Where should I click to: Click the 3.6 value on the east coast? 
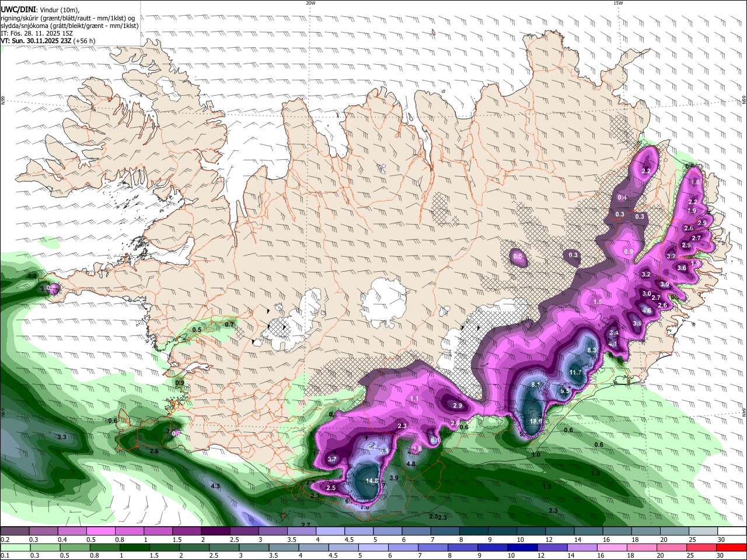click(682, 268)
